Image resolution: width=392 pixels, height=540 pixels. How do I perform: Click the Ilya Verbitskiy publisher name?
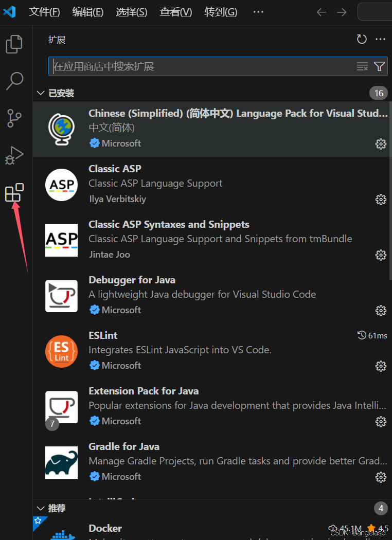click(x=117, y=199)
